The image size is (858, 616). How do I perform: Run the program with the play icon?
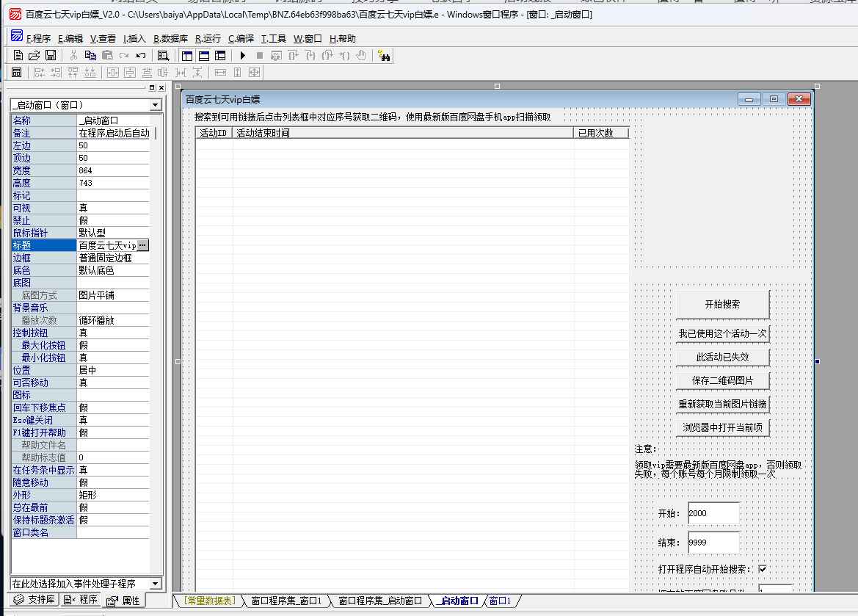point(241,55)
